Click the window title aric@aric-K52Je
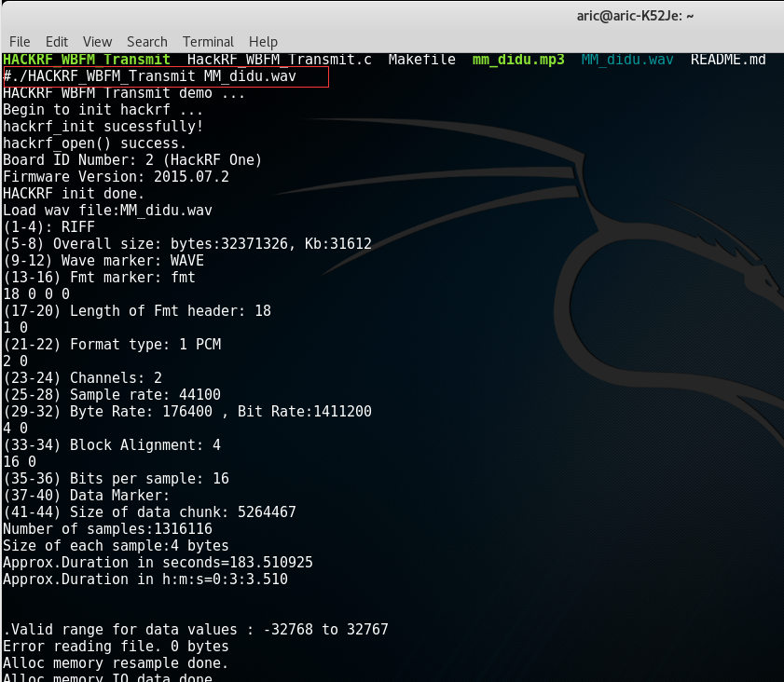 click(x=635, y=16)
